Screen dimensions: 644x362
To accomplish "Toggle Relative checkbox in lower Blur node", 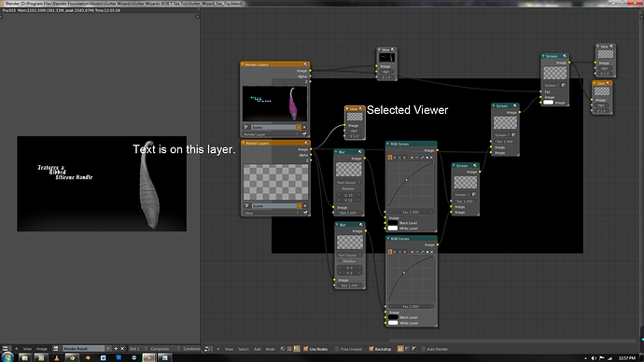I will click(x=339, y=261).
